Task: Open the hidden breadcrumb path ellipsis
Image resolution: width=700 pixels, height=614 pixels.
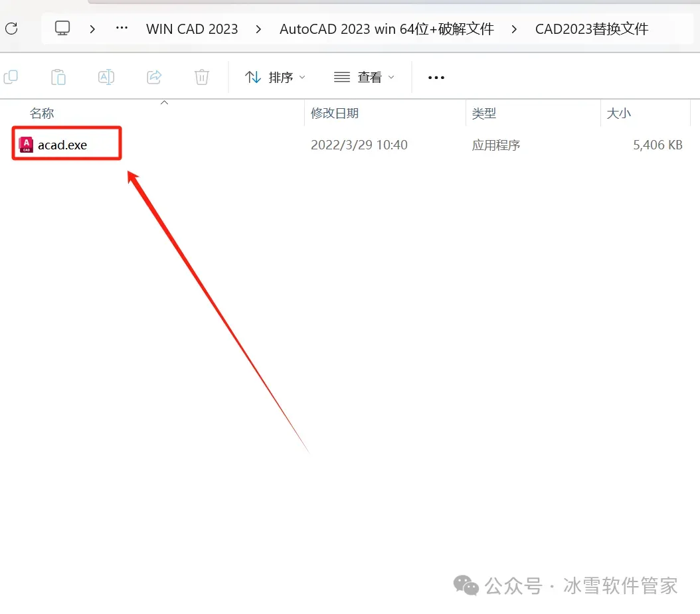Action: click(x=122, y=28)
